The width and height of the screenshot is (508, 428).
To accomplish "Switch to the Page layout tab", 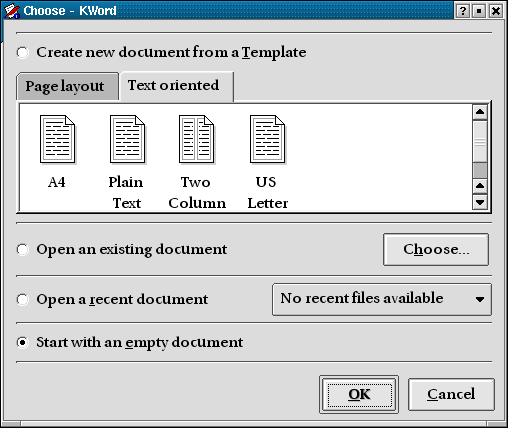I will pos(67,86).
